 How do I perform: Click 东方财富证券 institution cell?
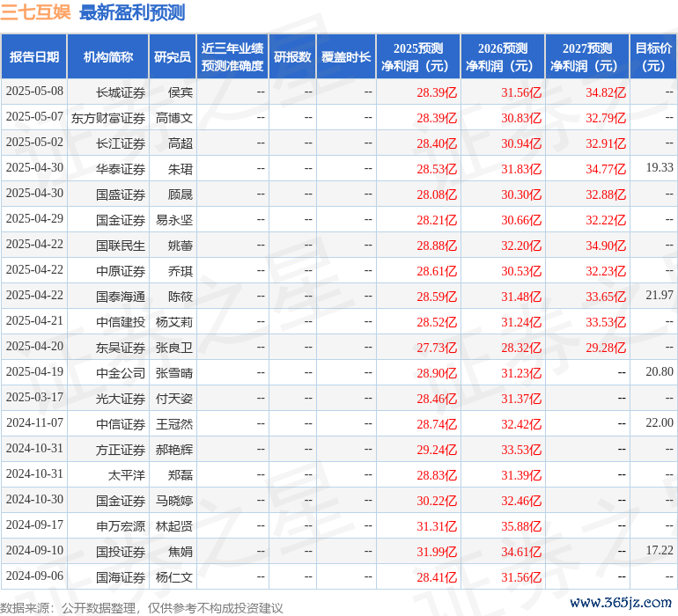tap(108, 118)
